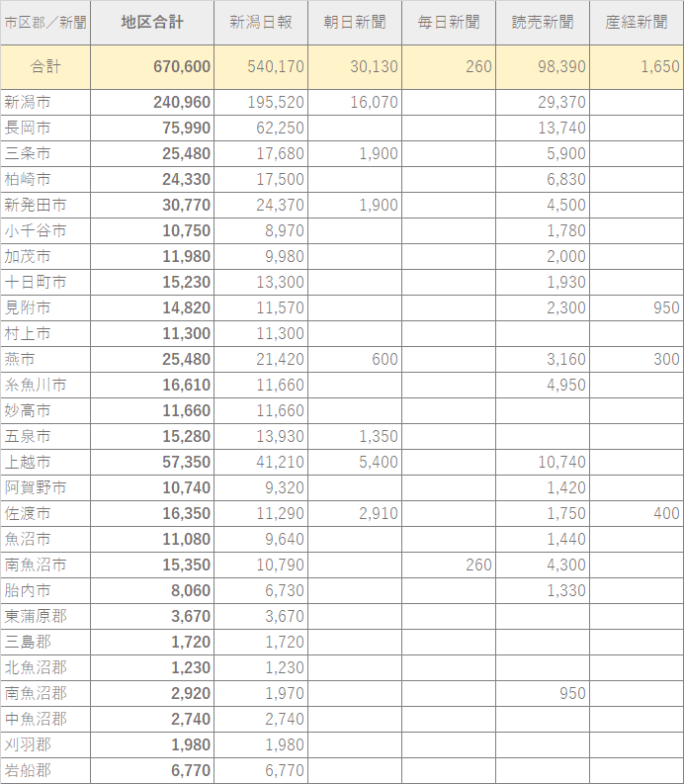Screen dimensions: 684x784
Task: Select the 魚沼市 row label
Action: [x=28, y=540]
